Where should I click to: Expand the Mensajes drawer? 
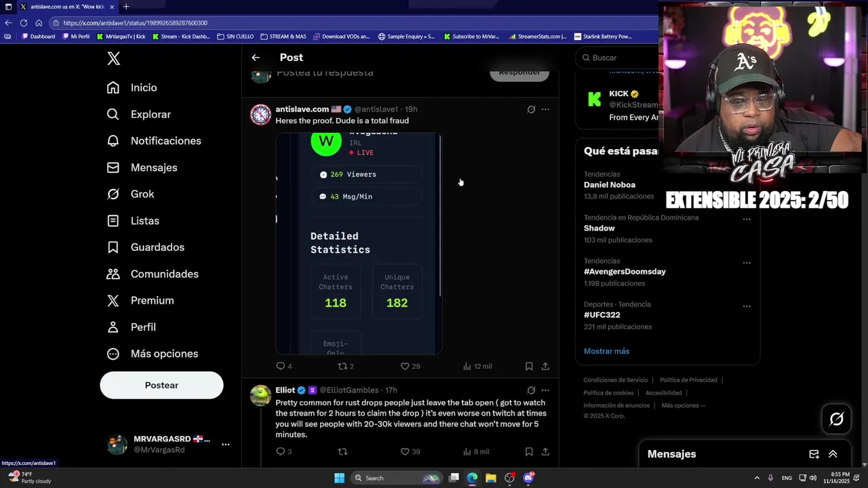click(x=833, y=454)
